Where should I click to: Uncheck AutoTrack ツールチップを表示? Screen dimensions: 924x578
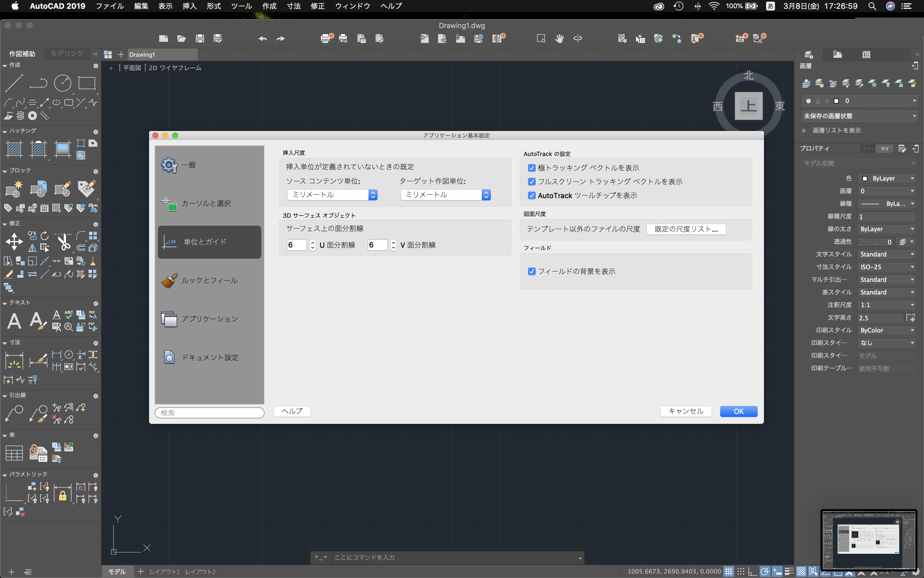click(532, 195)
